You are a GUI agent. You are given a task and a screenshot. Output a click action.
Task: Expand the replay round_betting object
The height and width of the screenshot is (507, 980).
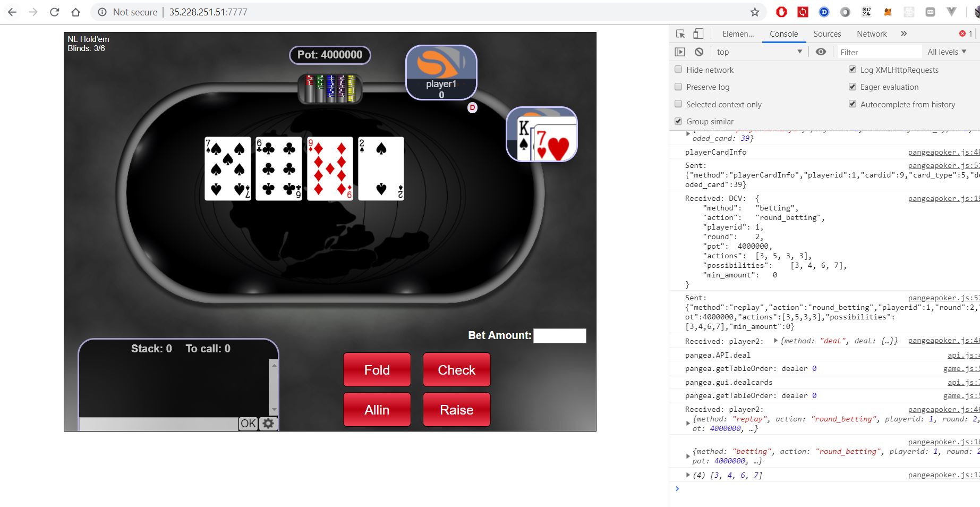688,424
